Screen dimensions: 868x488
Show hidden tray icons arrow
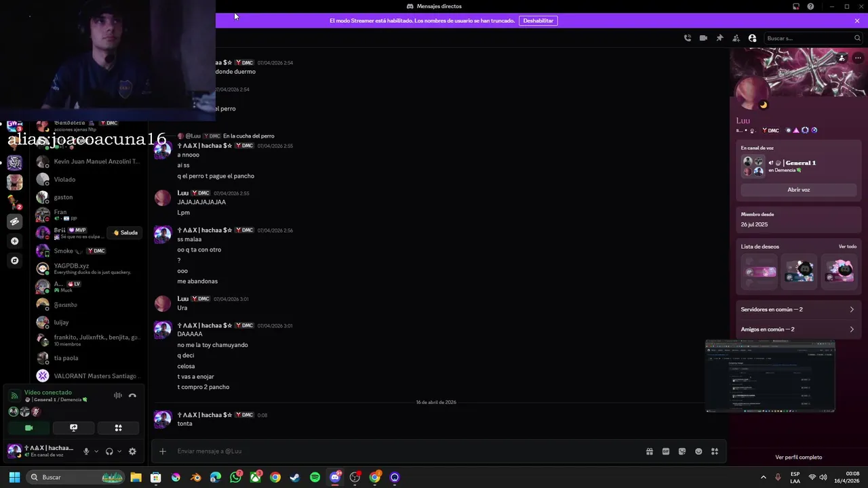click(763, 477)
